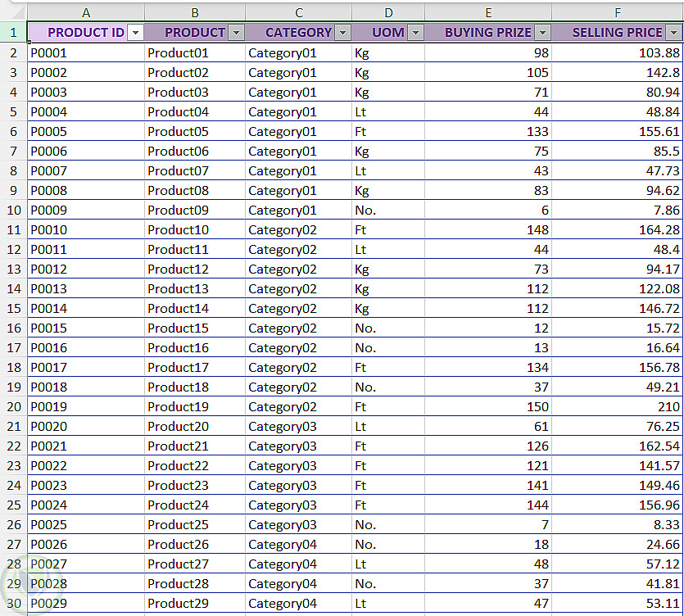684x616 pixels.
Task: Select cell containing P0010
Action: (x=86, y=230)
